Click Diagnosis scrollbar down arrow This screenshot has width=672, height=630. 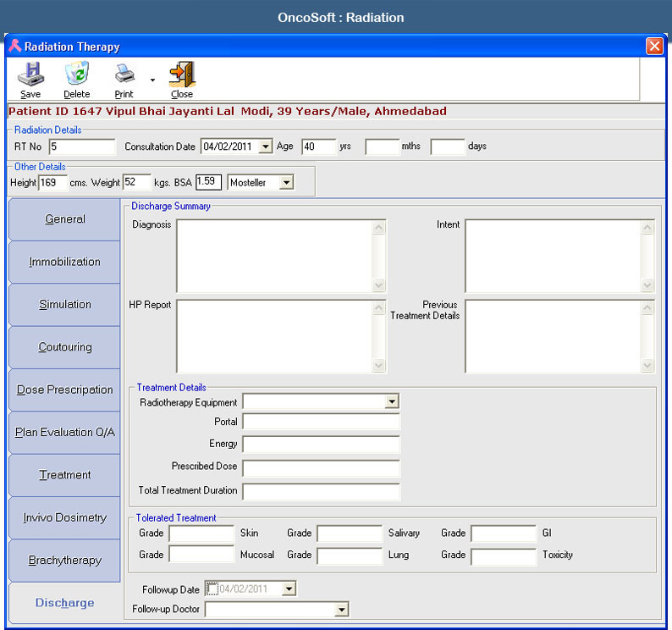click(379, 285)
